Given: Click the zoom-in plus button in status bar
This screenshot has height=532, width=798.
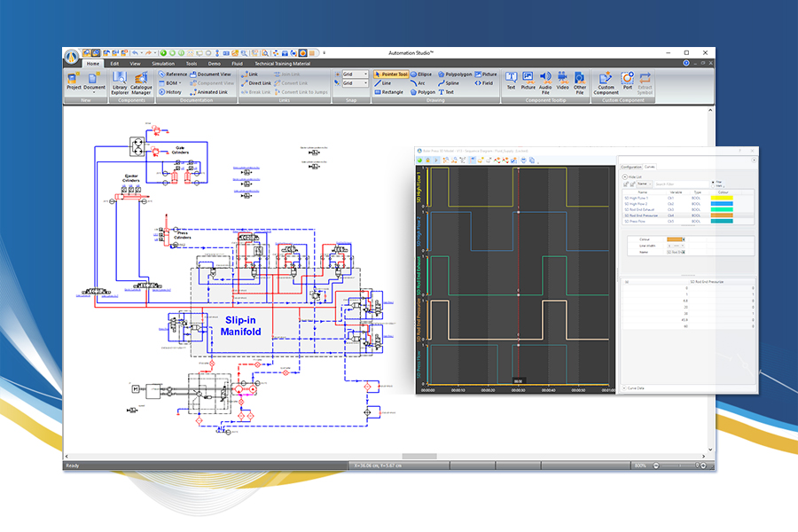Looking at the screenshot, I should (x=703, y=465).
